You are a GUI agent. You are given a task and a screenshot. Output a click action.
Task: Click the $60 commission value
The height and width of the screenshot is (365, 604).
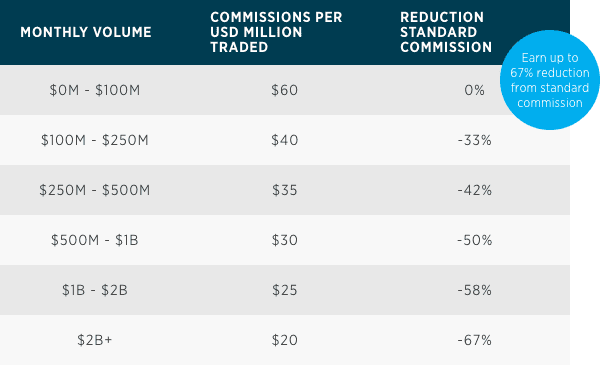(284, 90)
